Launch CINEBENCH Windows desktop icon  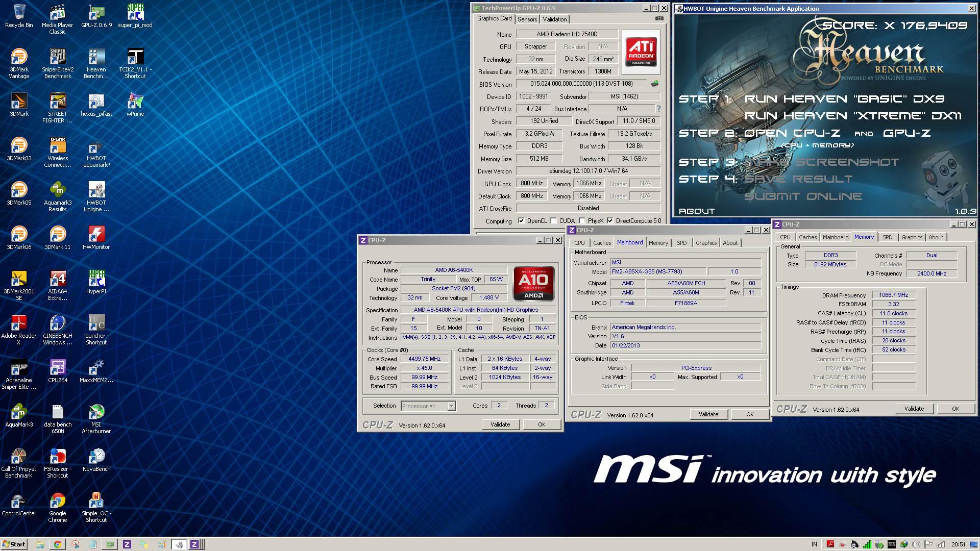[57, 330]
